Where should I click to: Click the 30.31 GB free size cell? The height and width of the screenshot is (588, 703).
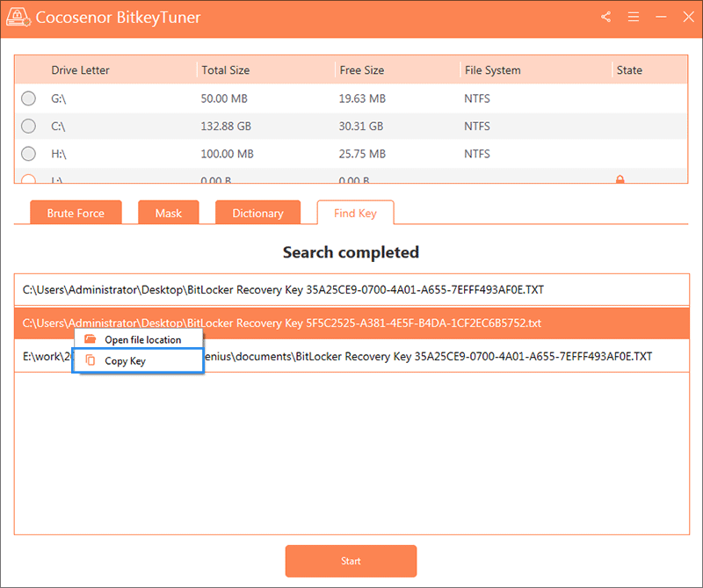[x=361, y=127]
